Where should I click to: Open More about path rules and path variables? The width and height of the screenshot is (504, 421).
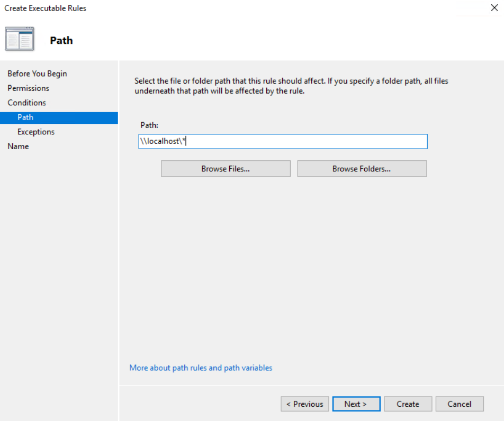201,368
